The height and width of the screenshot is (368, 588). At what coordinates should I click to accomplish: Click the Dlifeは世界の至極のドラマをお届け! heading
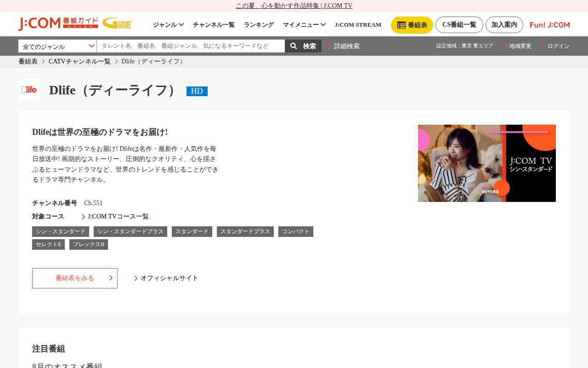100,132
